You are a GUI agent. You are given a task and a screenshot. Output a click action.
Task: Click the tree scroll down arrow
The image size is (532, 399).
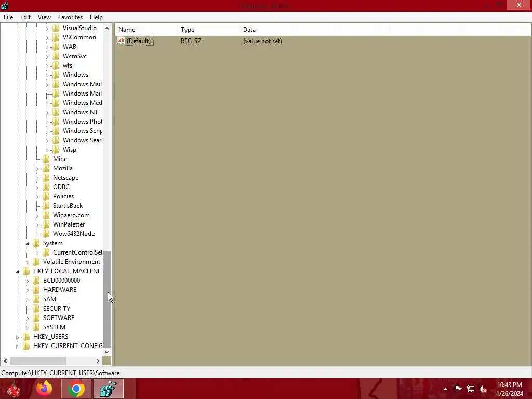[x=107, y=352]
